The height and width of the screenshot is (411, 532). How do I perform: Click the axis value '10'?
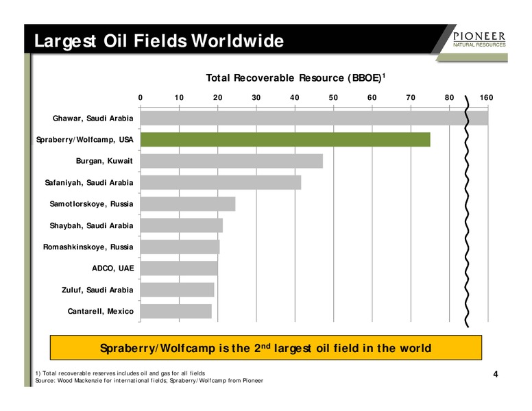point(179,98)
